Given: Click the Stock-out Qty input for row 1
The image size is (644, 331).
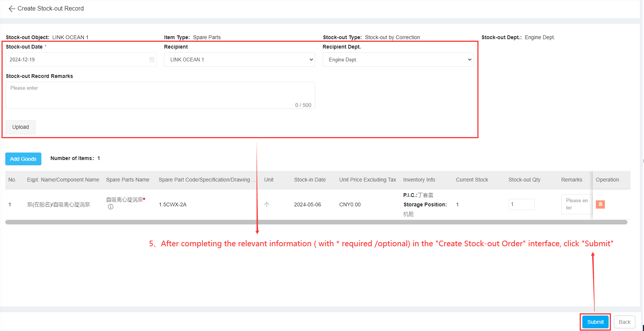Looking at the screenshot, I should (521, 204).
